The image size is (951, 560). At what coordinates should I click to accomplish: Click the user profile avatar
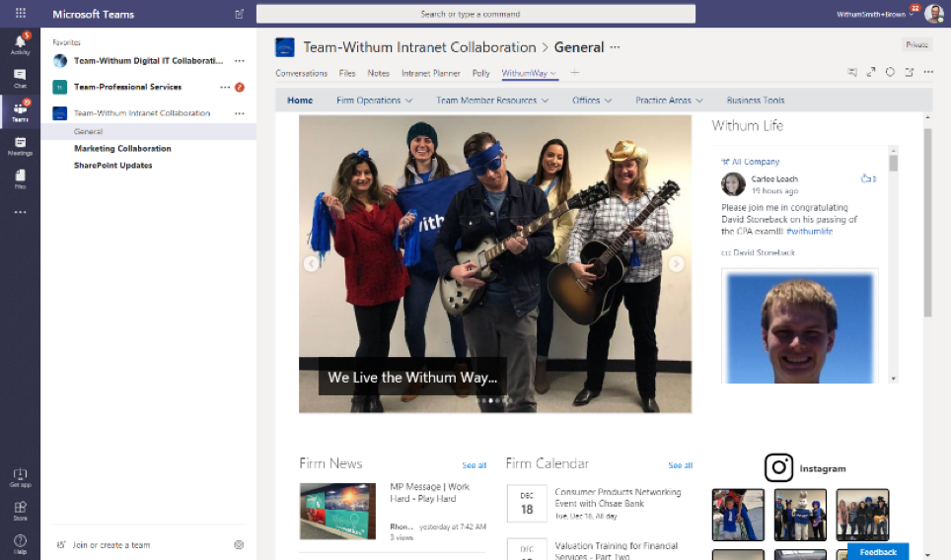click(x=933, y=13)
